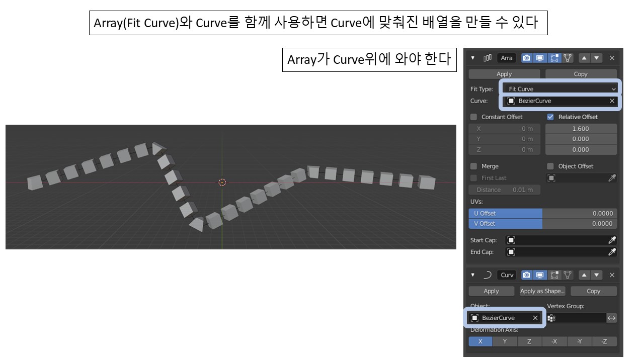Enable the Merge checkbox in Array modifier
Image resolution: width=644 pixels, height=362 pixels.
click(473, 166)
